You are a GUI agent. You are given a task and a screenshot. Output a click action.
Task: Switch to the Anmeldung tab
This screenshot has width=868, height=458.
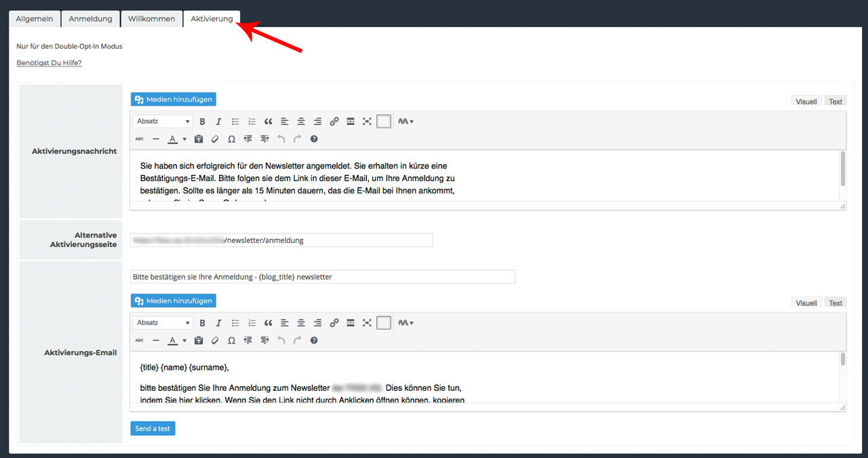pyautogui.click(x=90, y=19)
